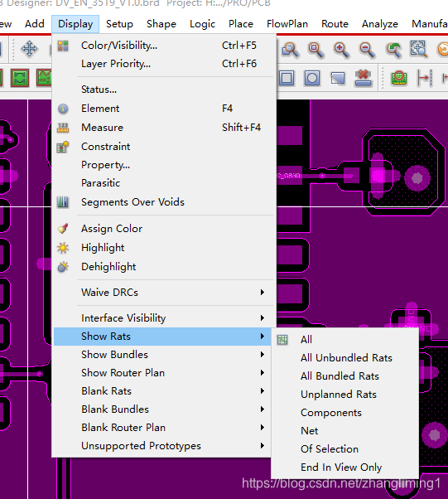Click the Zoom Previous green-arrow magnifier
This screenshot has height=499, width=448.
tap(393, 50)
